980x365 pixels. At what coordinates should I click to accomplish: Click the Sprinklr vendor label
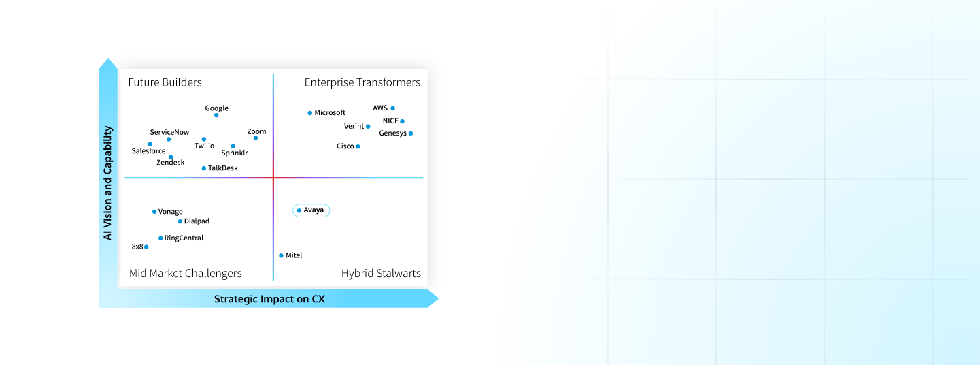click(x=235, y=153)
